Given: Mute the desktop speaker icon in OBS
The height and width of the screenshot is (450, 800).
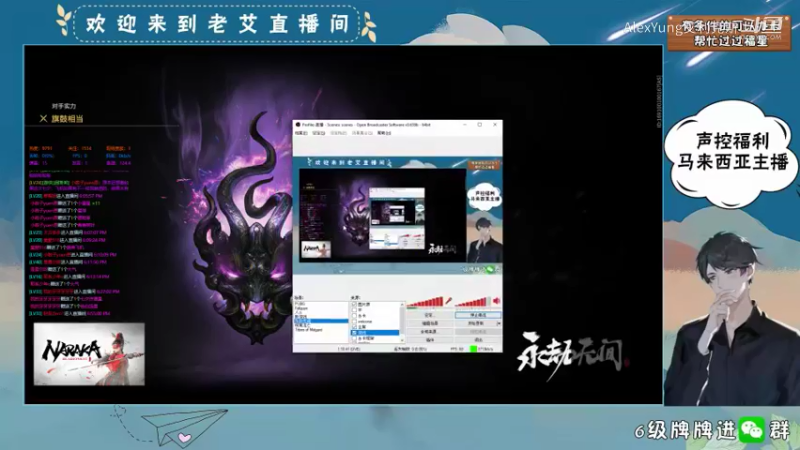Looking at the screenshot, I should pyautogui.click(x=496, y=301).
